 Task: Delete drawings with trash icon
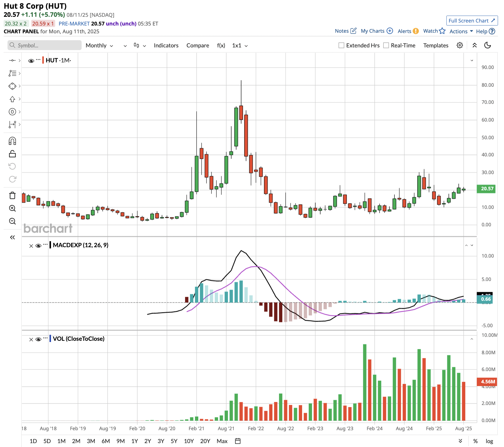click(12, 196)
